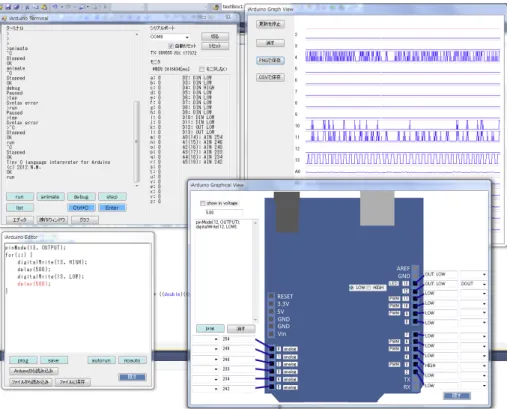The width and height of the screenshot is (510, 409).
Task: Open the DOUT mode dropdown in Graphical View
Action: [x=484, y=284]
